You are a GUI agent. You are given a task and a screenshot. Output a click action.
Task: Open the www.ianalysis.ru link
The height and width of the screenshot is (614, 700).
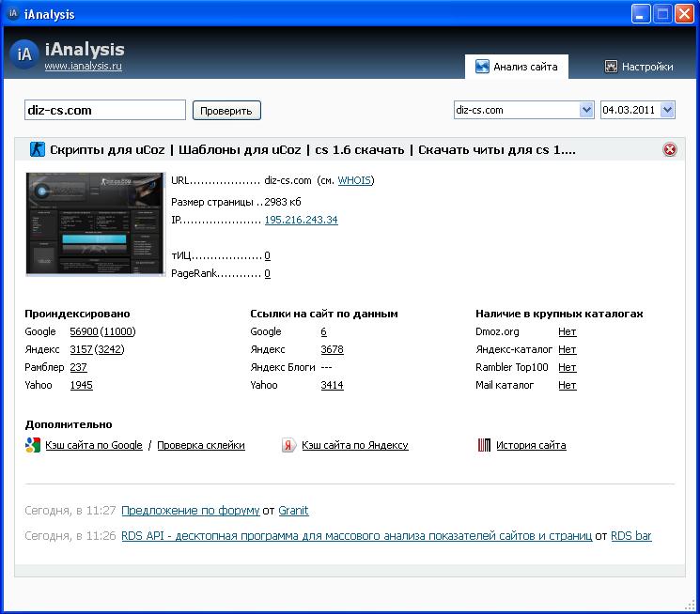84,67
